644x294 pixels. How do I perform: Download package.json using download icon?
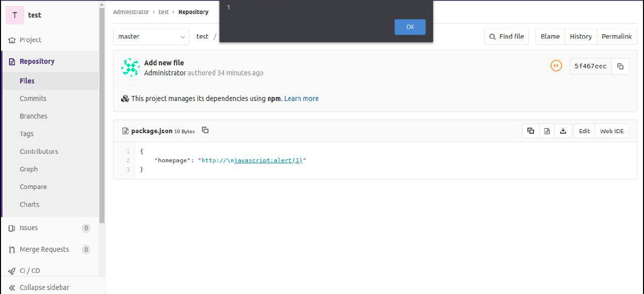tap(563, 131)
